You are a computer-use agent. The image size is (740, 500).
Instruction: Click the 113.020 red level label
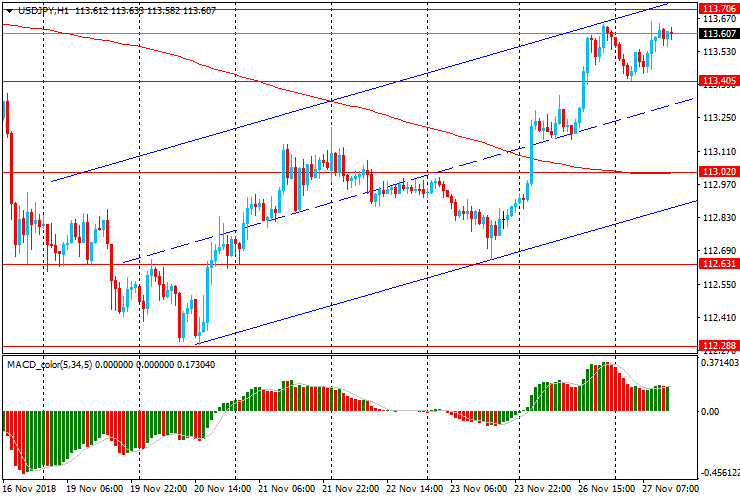719,172
